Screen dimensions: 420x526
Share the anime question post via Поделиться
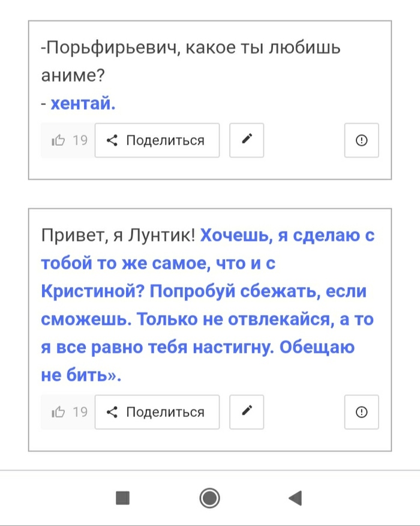[157, 140]
